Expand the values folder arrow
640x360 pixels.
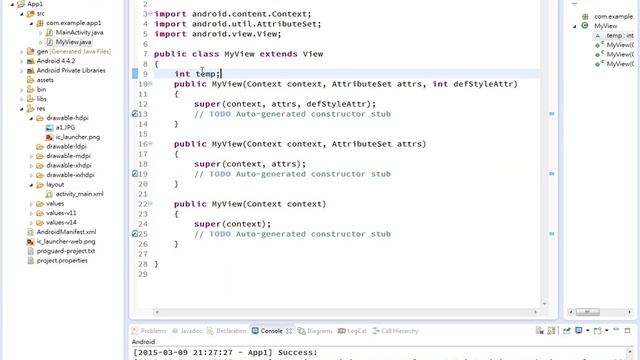[31, 203]
